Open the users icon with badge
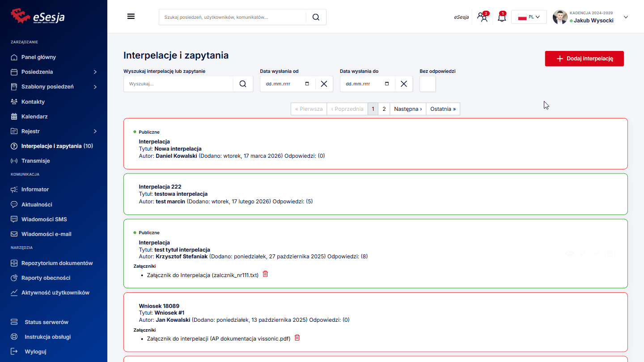Screen dimensions: 644x362 coord(482,17)
